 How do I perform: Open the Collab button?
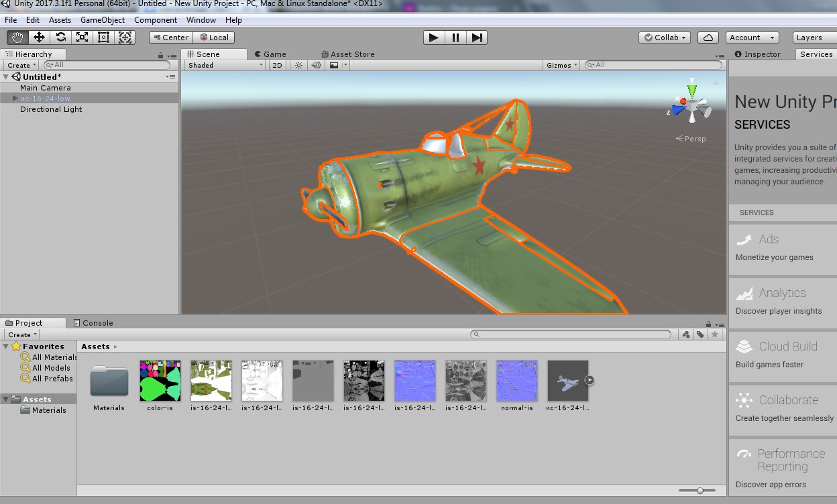point(665,38)
